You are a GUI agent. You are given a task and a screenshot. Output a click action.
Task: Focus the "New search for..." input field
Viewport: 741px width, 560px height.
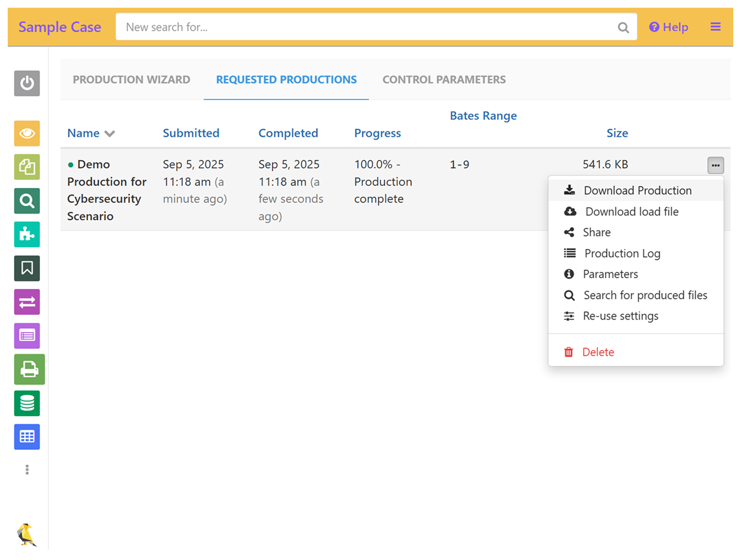tap(365, 27)
